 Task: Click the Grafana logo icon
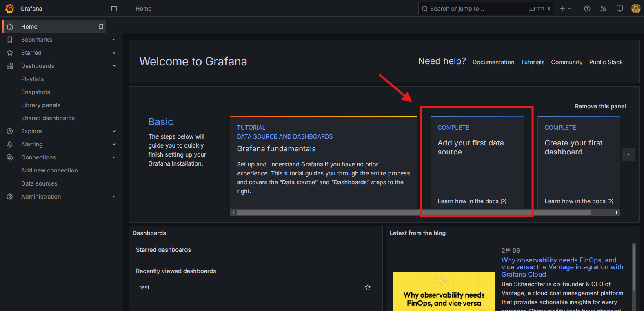(x=9, y=9)
